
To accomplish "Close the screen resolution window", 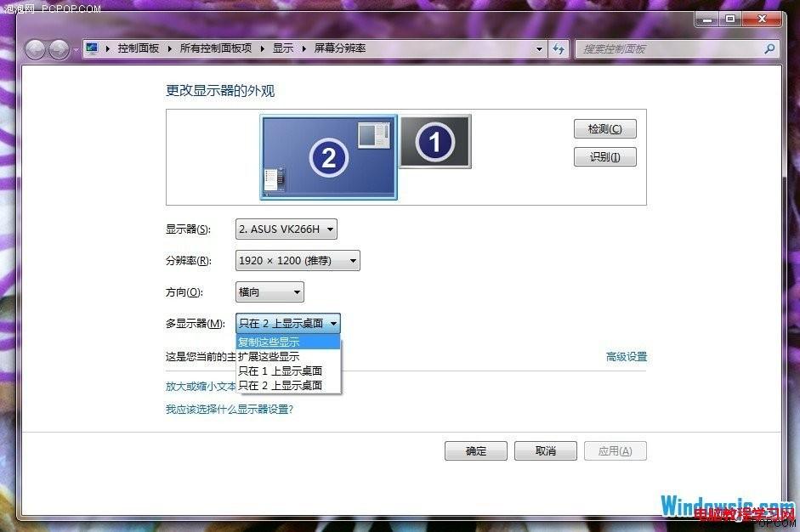I will [763, 20].
